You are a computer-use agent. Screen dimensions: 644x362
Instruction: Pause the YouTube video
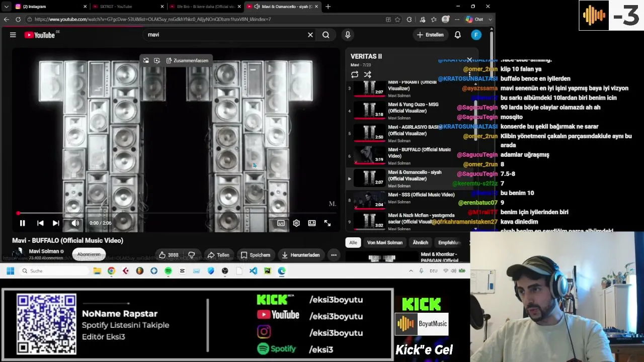tap(22, 223)
